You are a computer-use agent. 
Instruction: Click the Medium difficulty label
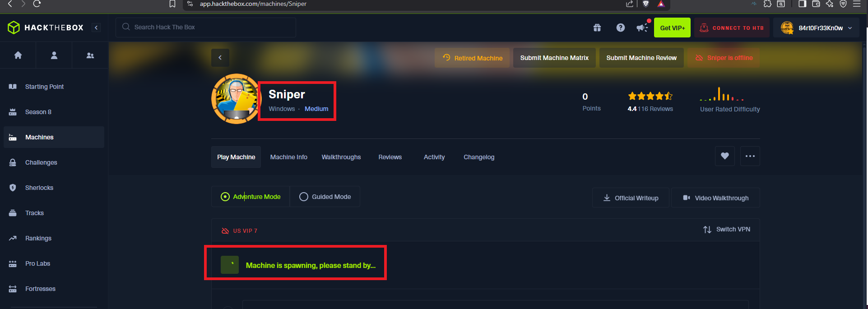coord(316,109)
